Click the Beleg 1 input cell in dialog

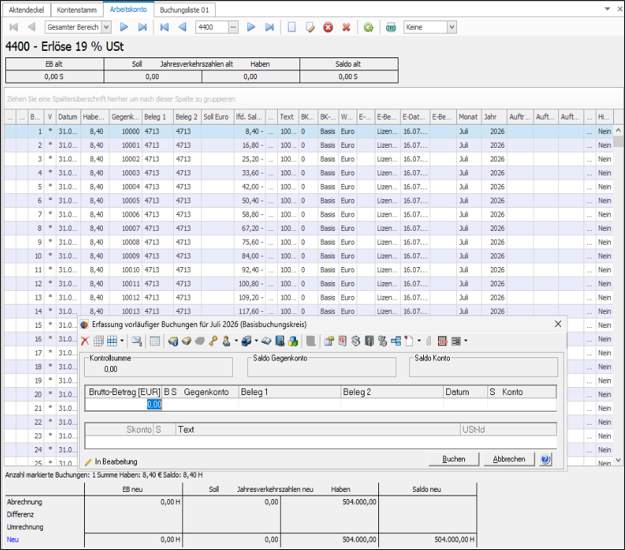[290, 405]
